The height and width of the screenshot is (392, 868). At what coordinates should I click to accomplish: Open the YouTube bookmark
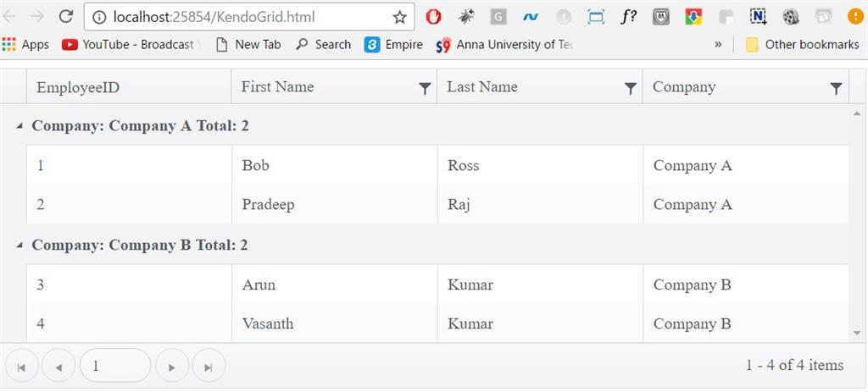point(129,44)
